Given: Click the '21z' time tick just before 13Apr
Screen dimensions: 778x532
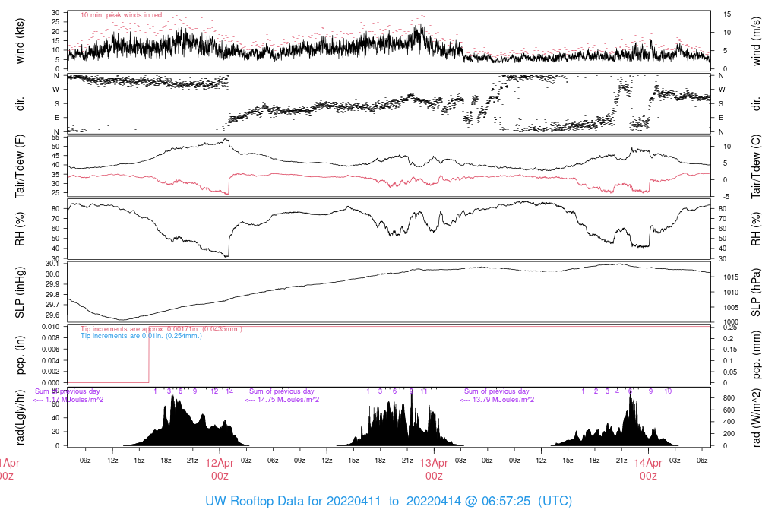Looking at the screenshot, I should [407, 461].
